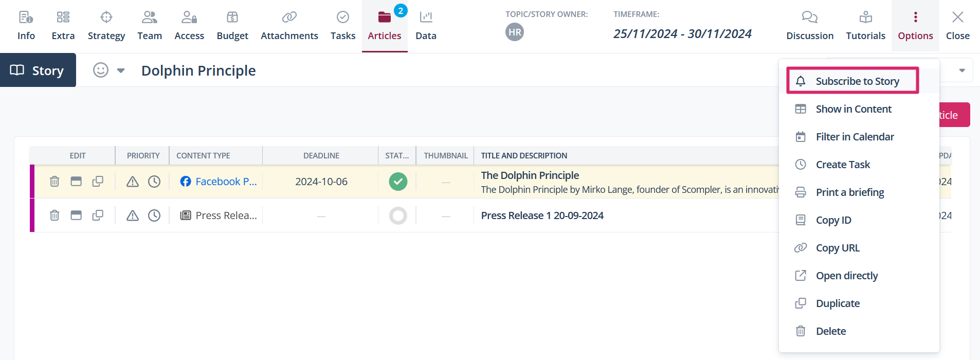
Task: Click the clock icon in Press Release row
Action: (x=154, y=215)
